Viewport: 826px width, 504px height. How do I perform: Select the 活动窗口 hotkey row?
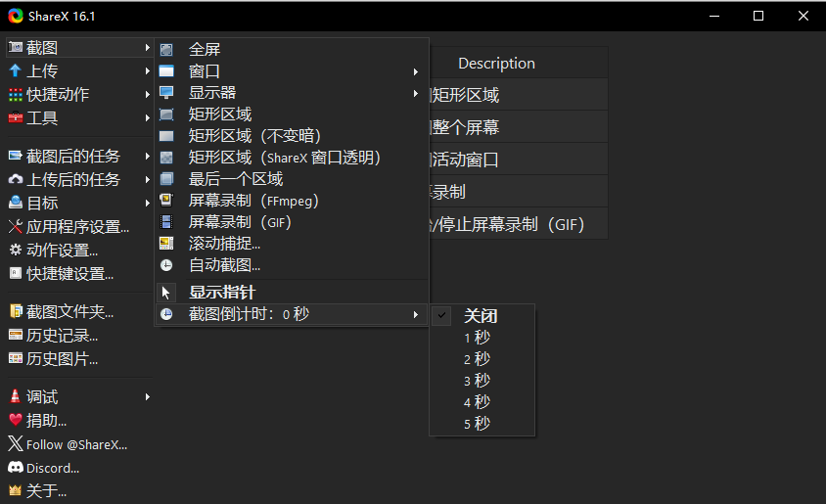tap(519, 160)
